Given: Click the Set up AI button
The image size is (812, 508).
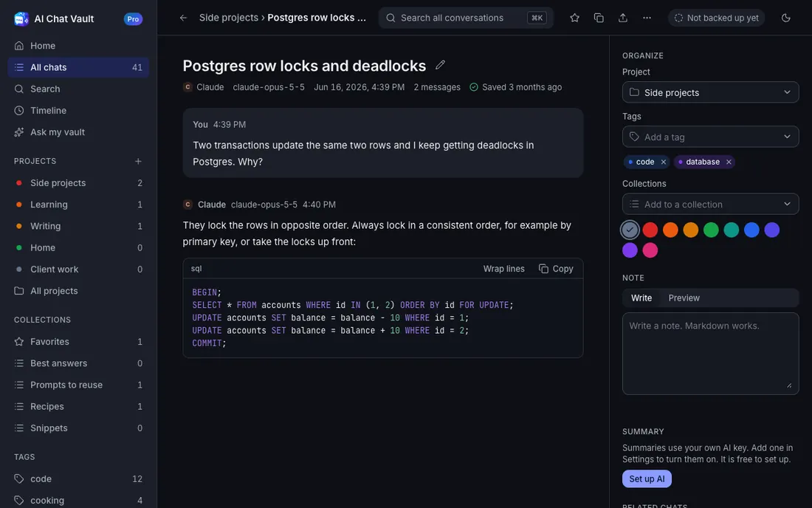Looking at the screenshot, I should 647,479.
